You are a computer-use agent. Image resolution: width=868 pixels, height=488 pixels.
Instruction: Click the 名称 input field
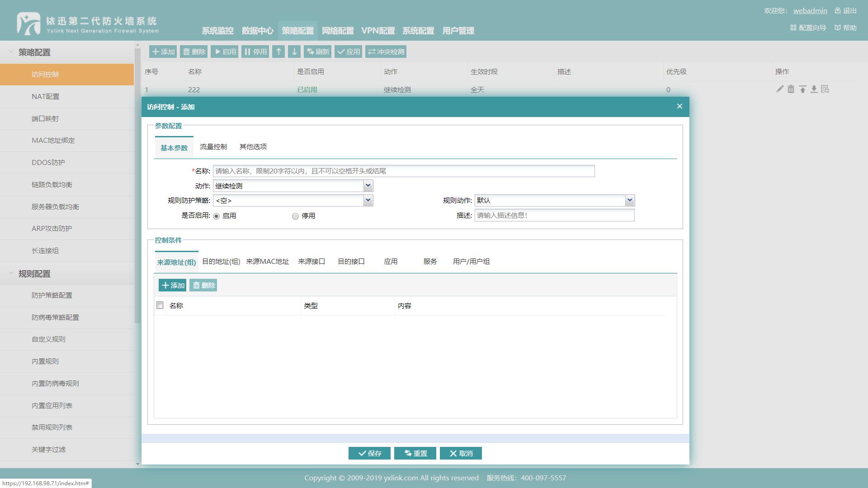coord(404,171)
